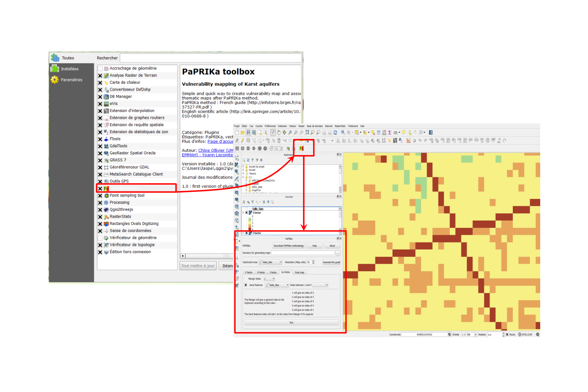Image resolution: width=588 pixels, height=392 pixels.
Task: Select the Zoom out magnifier tool
Action: click(x=296, y=132)
